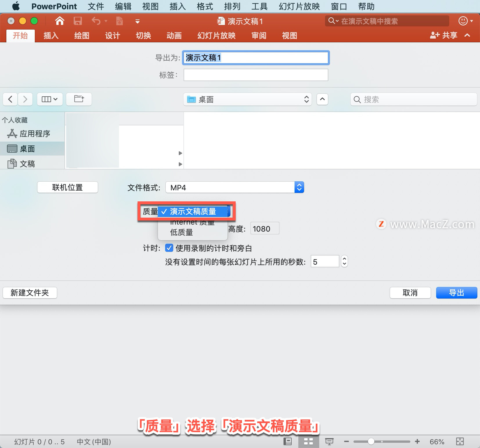The image size is (480, 448).
Task: Switch to the 动画 ribbon tab
Action: 174,36
